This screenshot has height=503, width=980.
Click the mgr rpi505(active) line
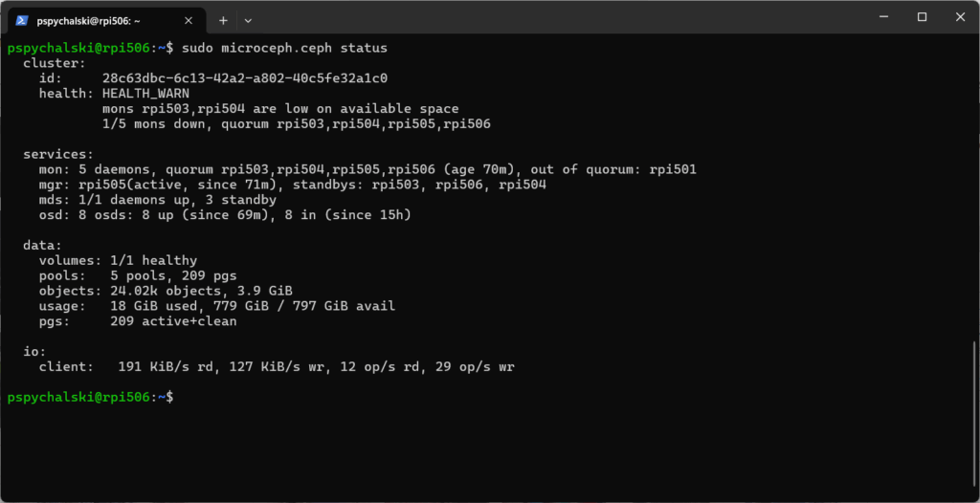click(293, 185)
